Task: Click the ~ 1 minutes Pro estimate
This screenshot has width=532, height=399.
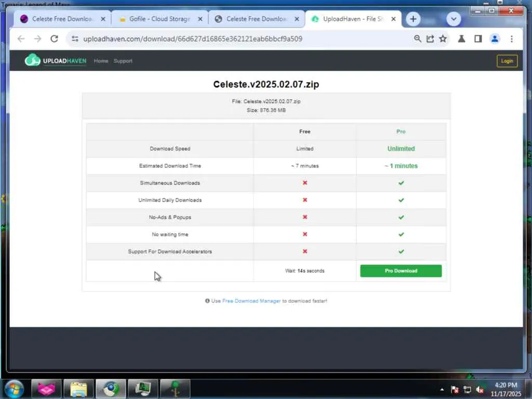Action: [401, 166]
